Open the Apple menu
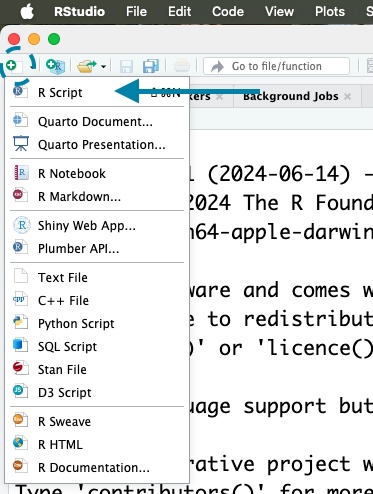 pos(27,12)
